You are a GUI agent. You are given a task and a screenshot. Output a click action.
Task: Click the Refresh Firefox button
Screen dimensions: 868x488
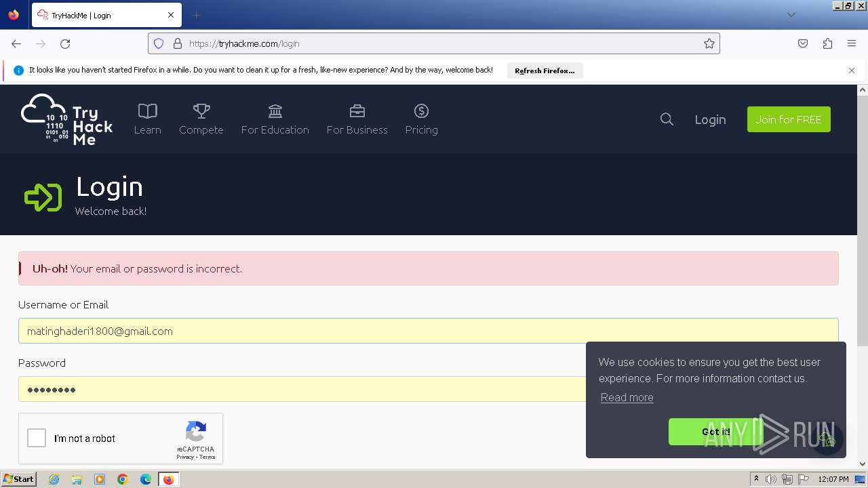point(545,70)
